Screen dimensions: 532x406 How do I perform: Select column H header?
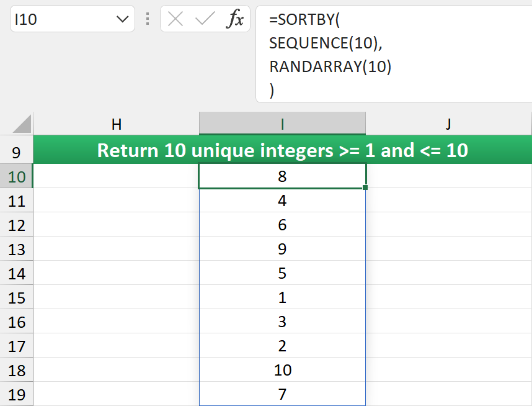[x=116, y=124]
